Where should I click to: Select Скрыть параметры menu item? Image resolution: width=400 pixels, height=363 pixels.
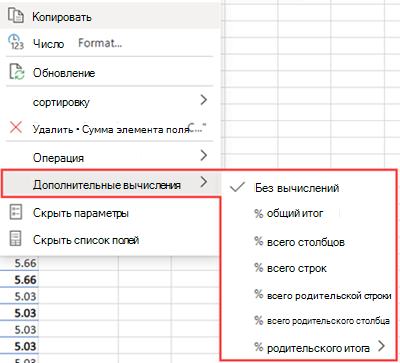[110, 213]
